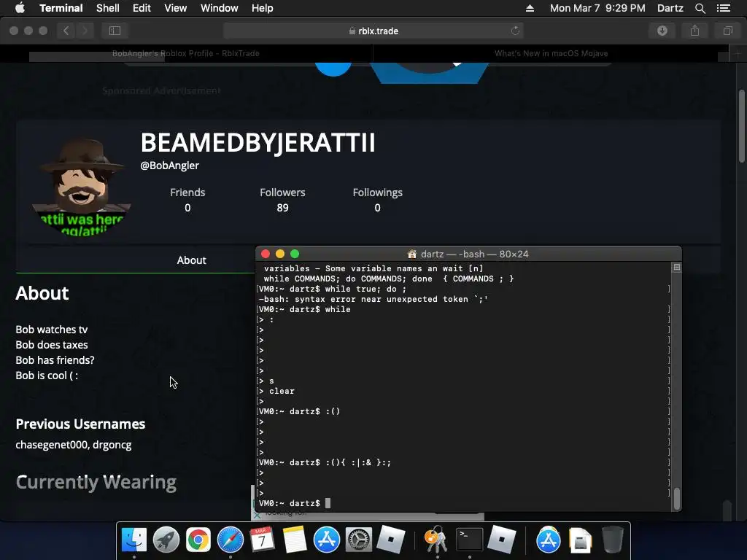Click Safari Share button
This screenshot has width=747, height=560.
(694, 31)
